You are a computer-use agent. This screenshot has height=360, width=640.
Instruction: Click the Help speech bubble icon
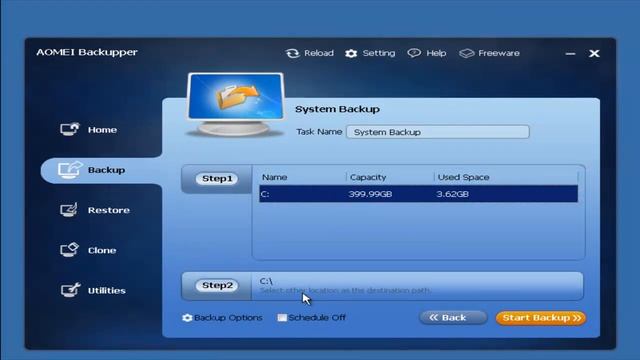414,53
